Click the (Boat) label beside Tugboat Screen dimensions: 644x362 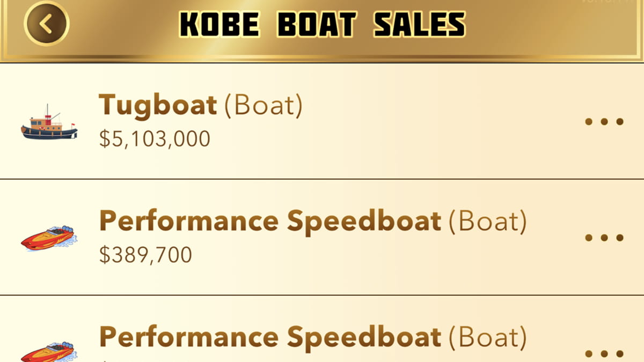[x=263, y=106]
